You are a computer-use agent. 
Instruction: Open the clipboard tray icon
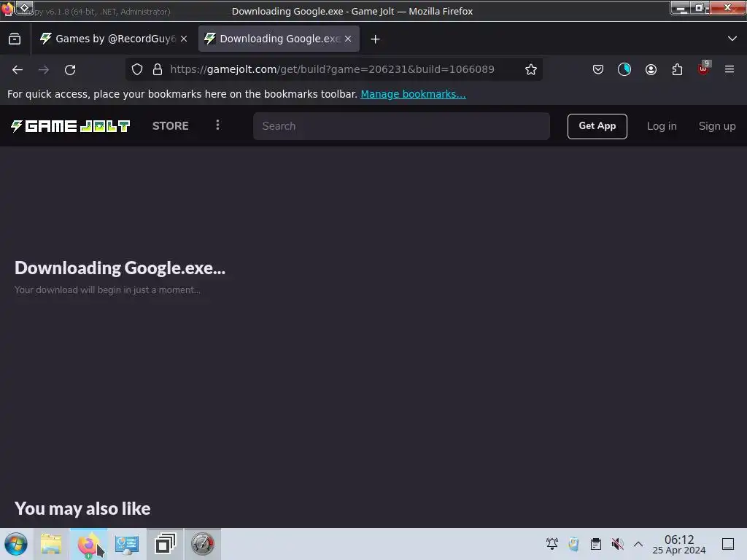coord(595,544)
